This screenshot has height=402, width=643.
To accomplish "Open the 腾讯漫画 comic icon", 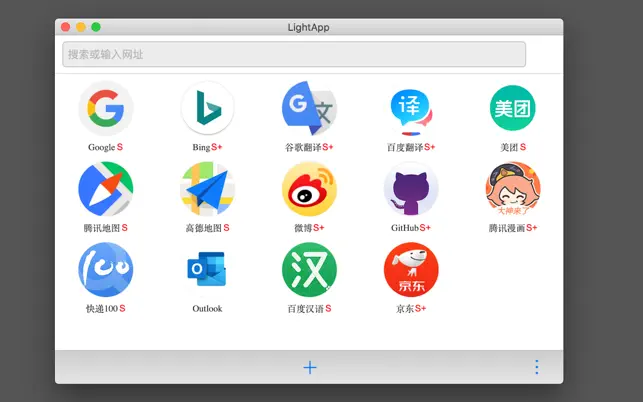I will [x=513, y=189].
